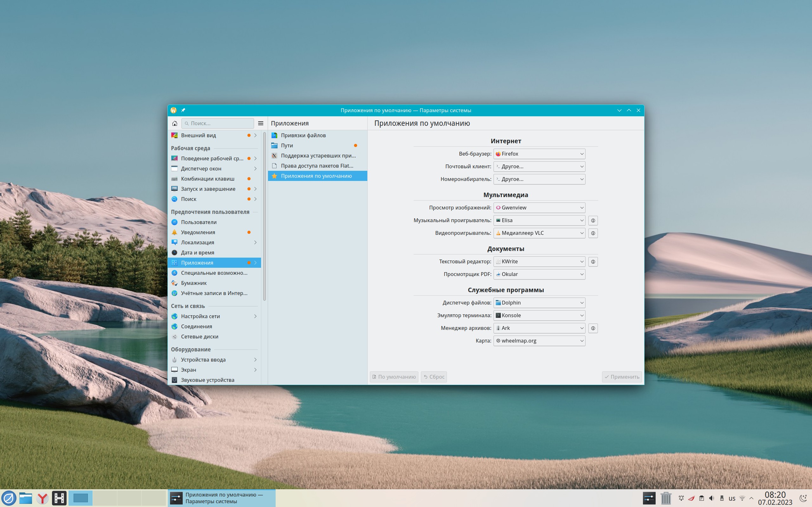The image size is (812, 507).
Task: Open Комбинации клавиш settings category
Action: [x=207, y=179]
